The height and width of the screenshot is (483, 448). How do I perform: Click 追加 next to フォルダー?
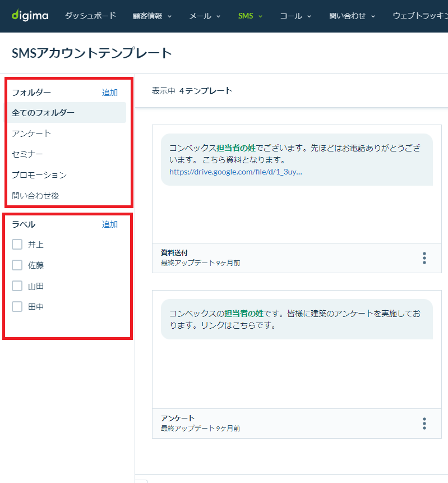click(109, 92)
